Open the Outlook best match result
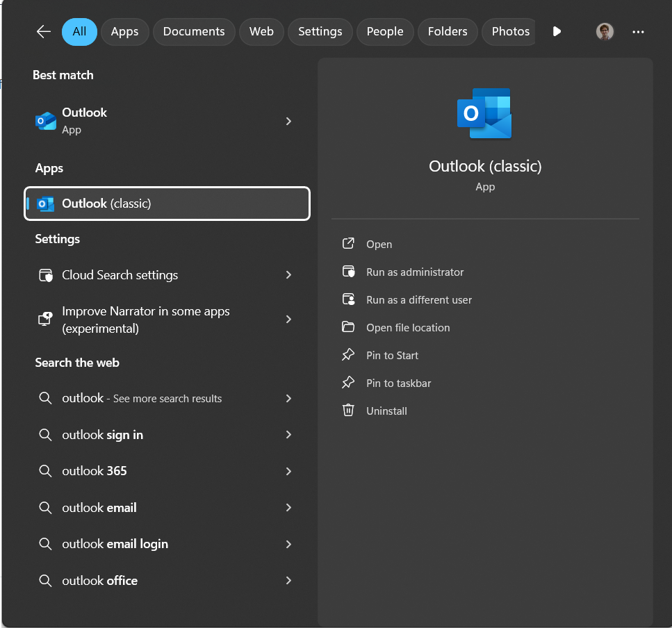Screen dimensions: 672x628 (167, 122)
